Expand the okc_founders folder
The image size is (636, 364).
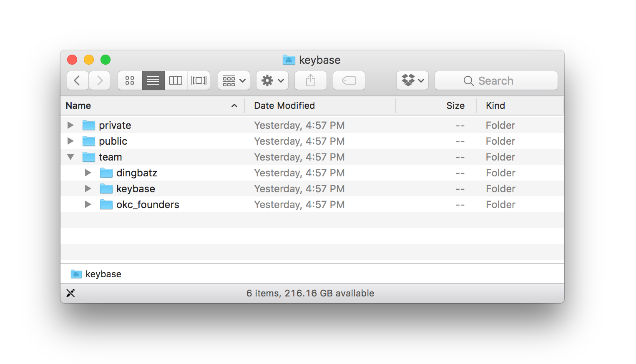click(88, 204)
